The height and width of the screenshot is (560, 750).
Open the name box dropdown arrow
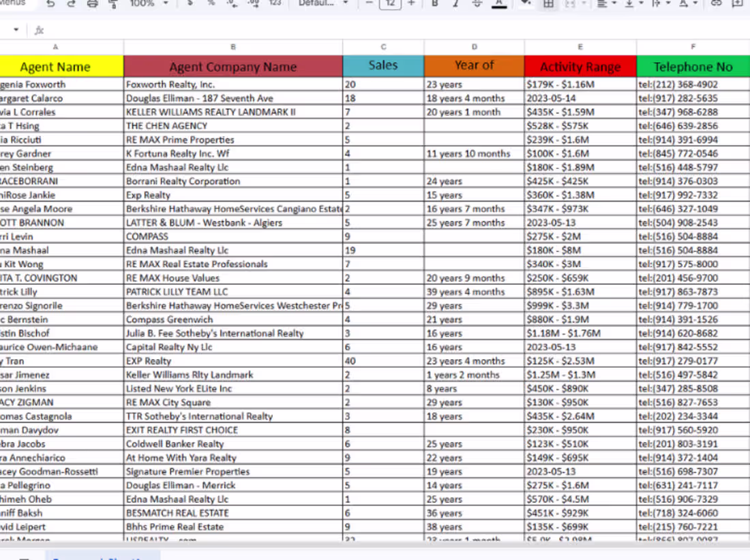(x=16, y=29)
